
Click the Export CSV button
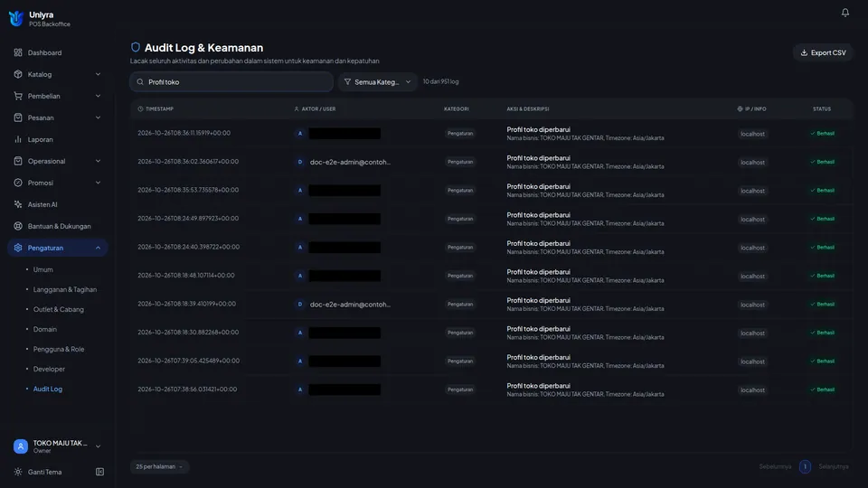823,52
